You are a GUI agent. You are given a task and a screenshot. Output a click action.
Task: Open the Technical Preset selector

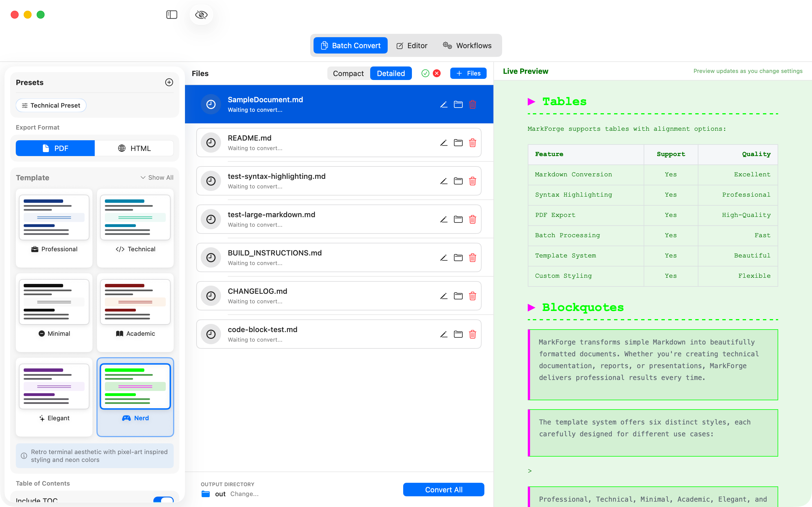pyautogui.click(x=51, y=105)
